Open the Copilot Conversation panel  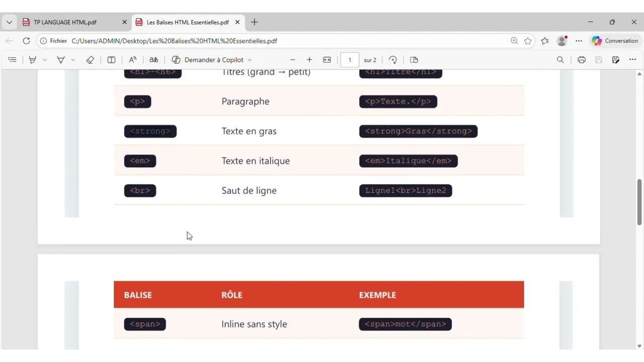(615, 41)
